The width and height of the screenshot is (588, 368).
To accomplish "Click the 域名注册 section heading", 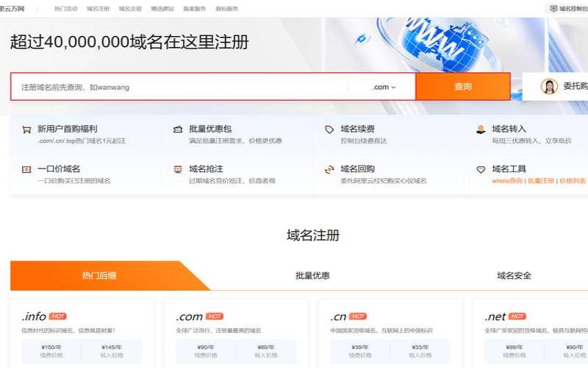I will (x=313, y=236).
